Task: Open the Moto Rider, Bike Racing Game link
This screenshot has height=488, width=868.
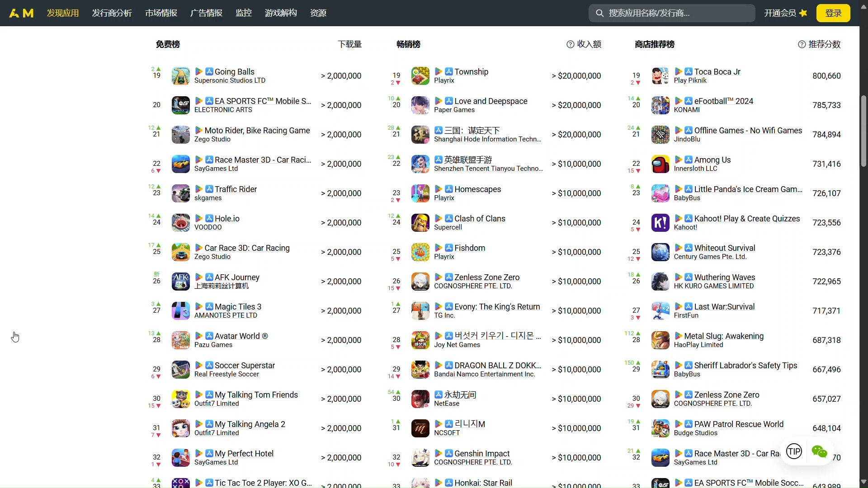Action: 257,130
